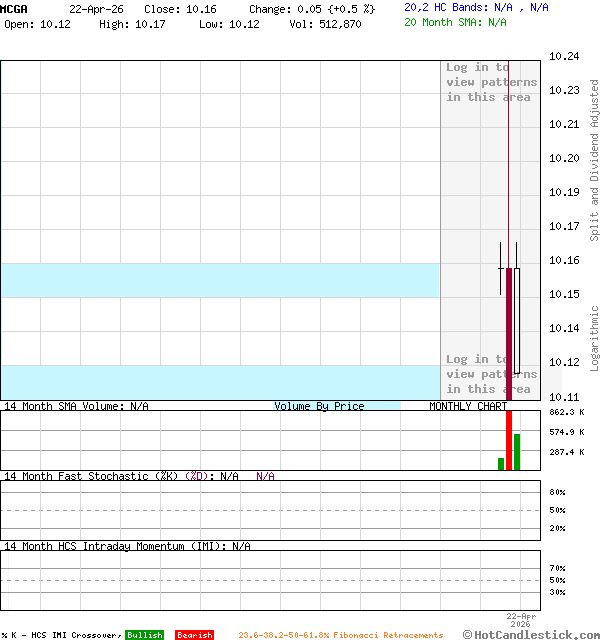Viewport: 600px width, 640px height.
Task: Click the white hollow candlestick
Action: click(x=517, y=320)
